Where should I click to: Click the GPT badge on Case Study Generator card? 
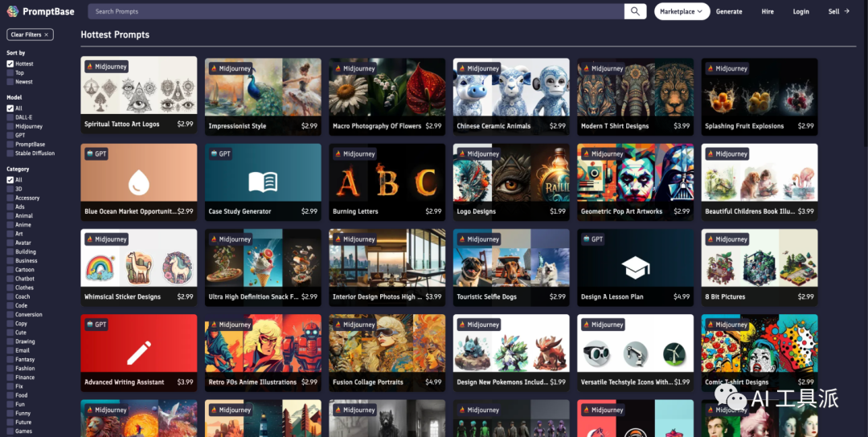pyautogui.click(x=221, y=153)
